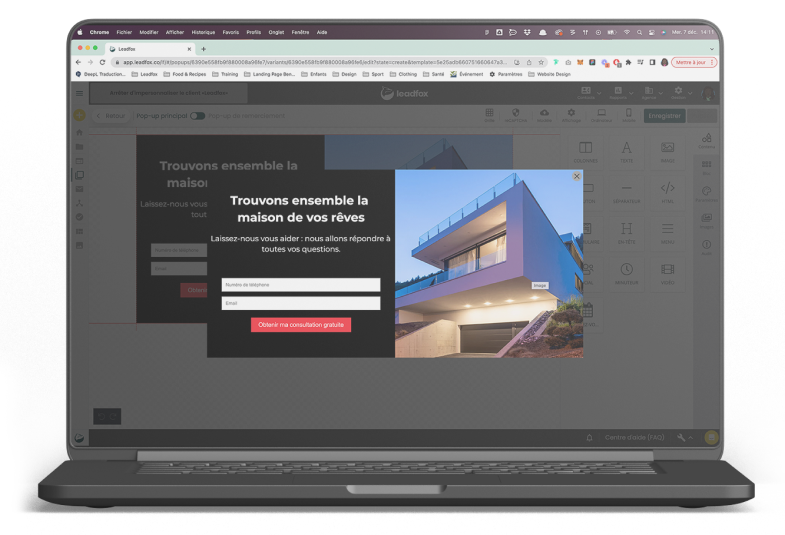This screenshot has width=785, height=535.
Task: Open the Historique menu in menu bar
Action: 203,32
